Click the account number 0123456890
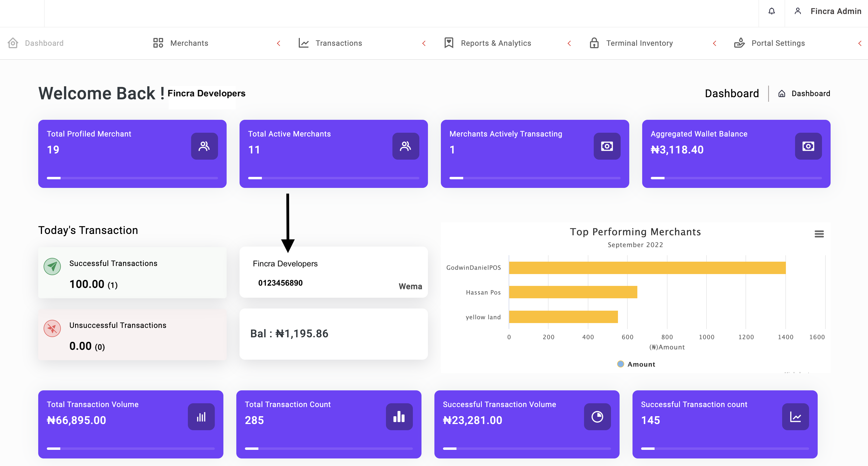 [x=280, y=283]
